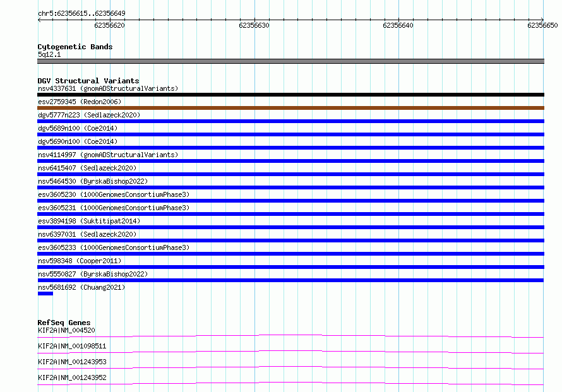
Task: Click the blue esv3894198 variant bar
Action: [290, 227]
